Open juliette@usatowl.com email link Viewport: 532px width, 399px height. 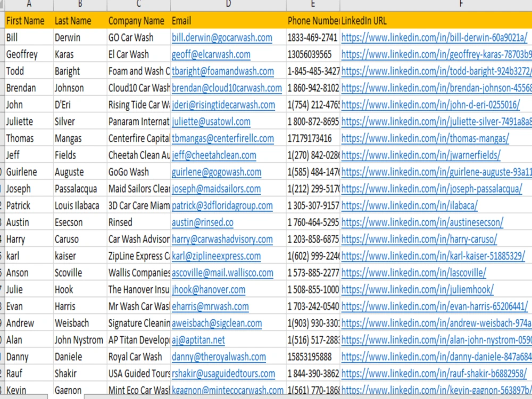[211, 122]
